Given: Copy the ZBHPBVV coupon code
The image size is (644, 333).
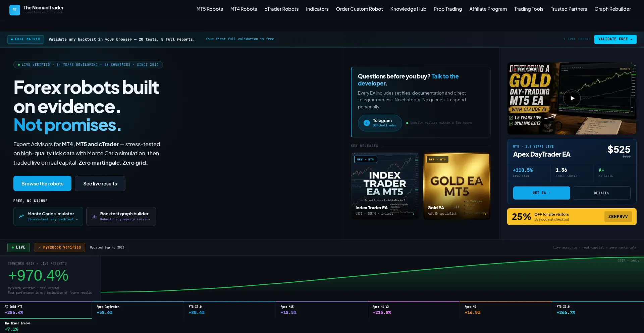Looking at the screenshot, I should 618,217.
